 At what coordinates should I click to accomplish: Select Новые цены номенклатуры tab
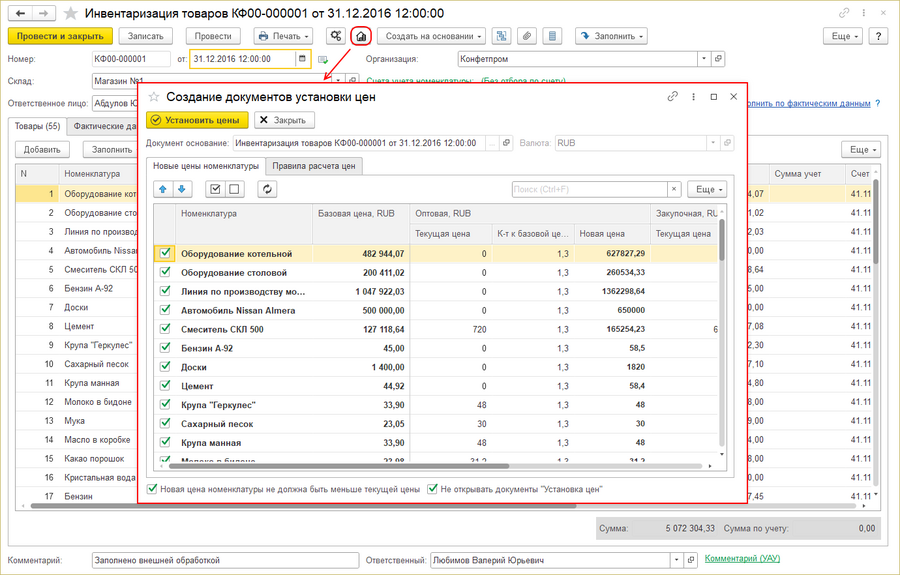pyautogui.click(x=206, y=166)
